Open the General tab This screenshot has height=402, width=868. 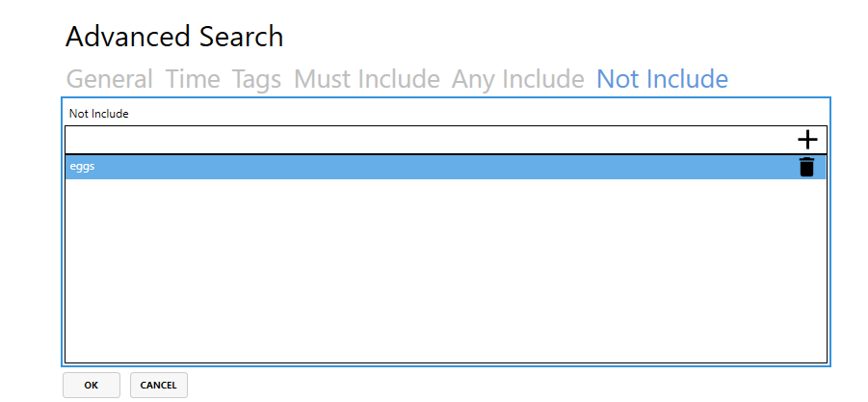coord(110,79)
